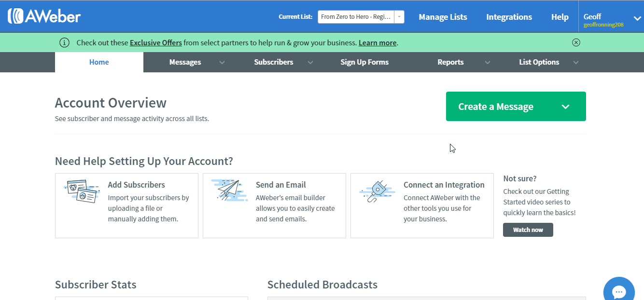Expand the Subscribers menu arrow

tap(310, 62)
